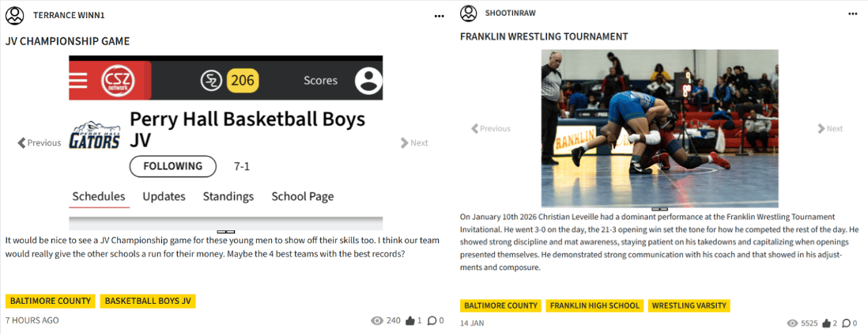This screenshot has height=334, width=868.
Task: Open ShootinRaw username link
Action: [x=519, y=14]
